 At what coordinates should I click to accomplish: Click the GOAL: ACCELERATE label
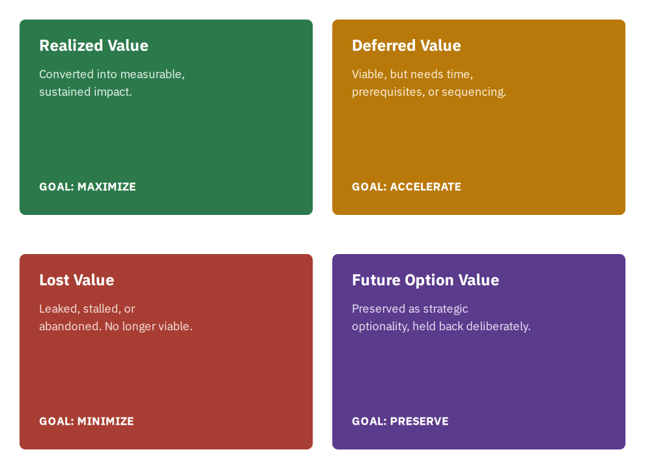[x=406, y=187]
